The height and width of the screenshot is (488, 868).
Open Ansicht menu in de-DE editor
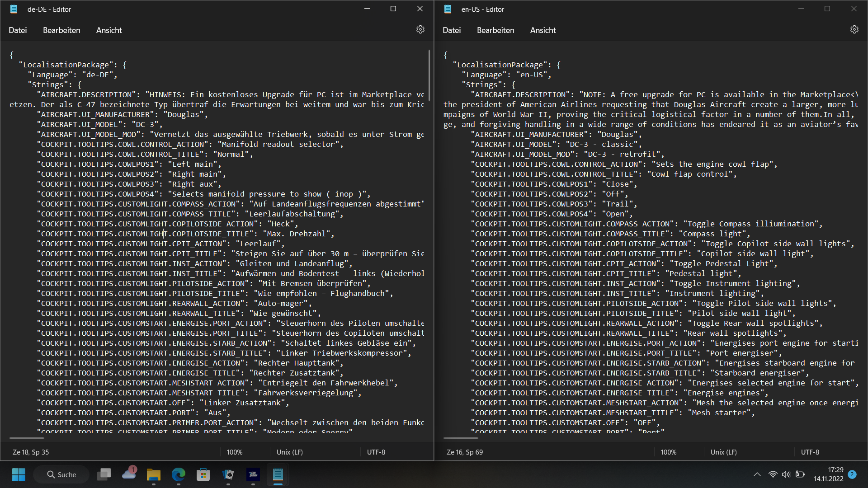pos(109,30)
